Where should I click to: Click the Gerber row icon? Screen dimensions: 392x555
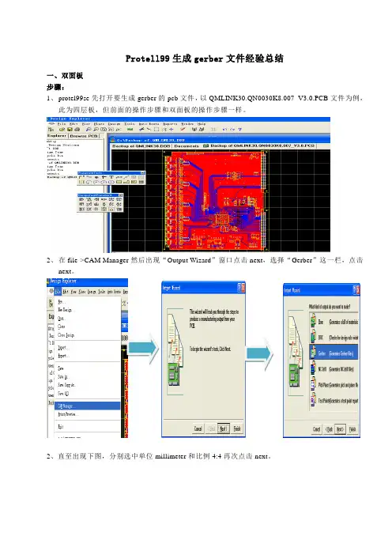tap(313, 353)
